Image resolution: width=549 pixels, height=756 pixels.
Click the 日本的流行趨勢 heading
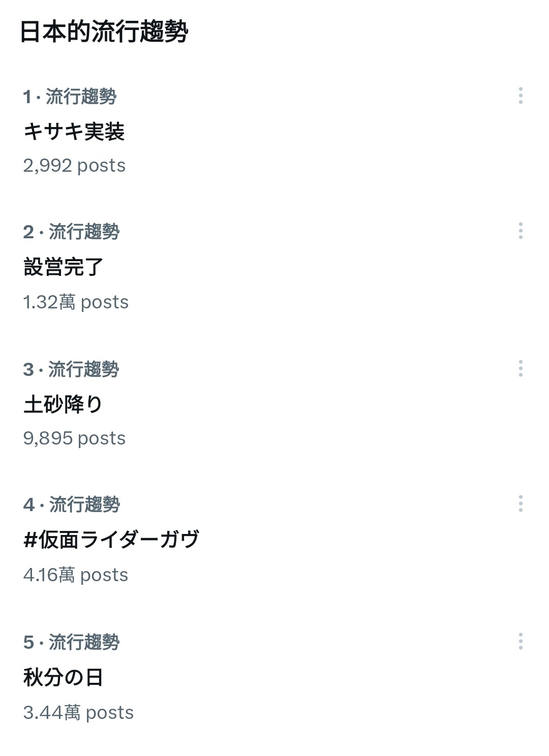coord(104,31)
